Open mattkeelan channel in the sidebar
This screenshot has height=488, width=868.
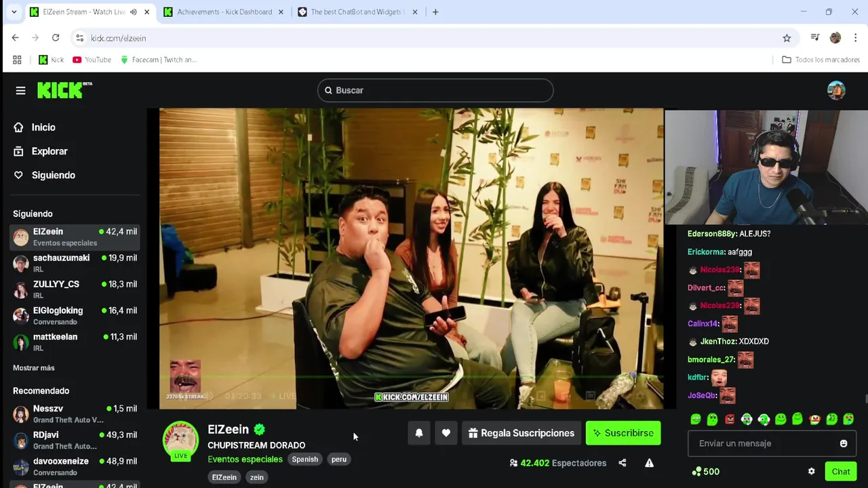coord(75,342)
